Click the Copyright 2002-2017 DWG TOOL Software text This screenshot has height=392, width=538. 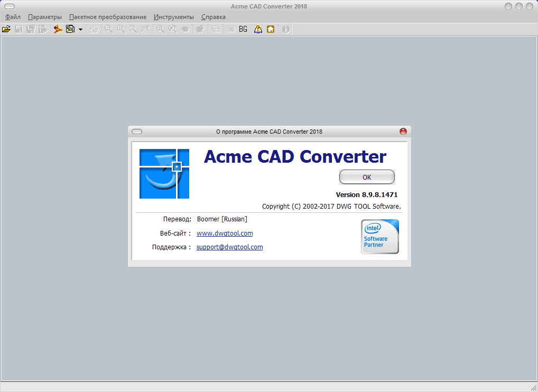coord(331,206)
